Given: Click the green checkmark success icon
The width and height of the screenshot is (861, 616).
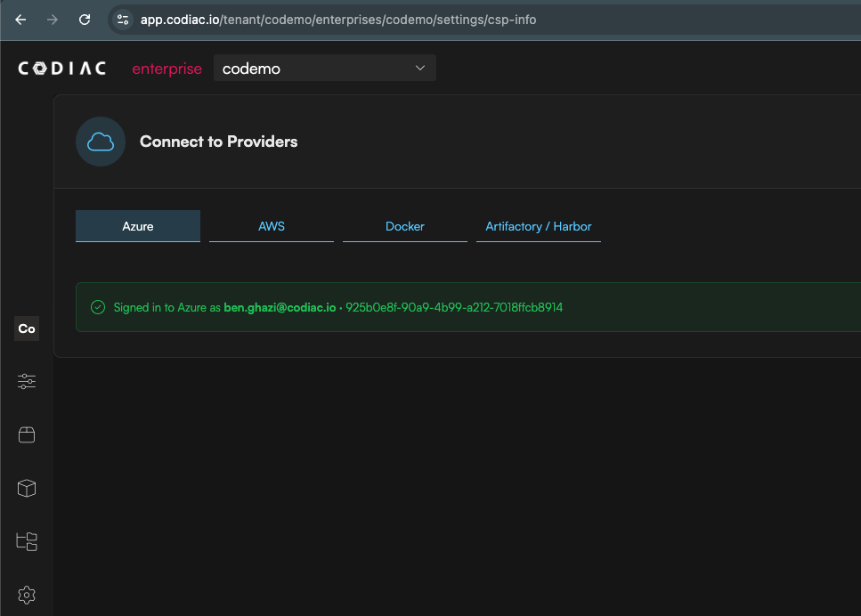Looking at the screenshot, I should [98, 307].
